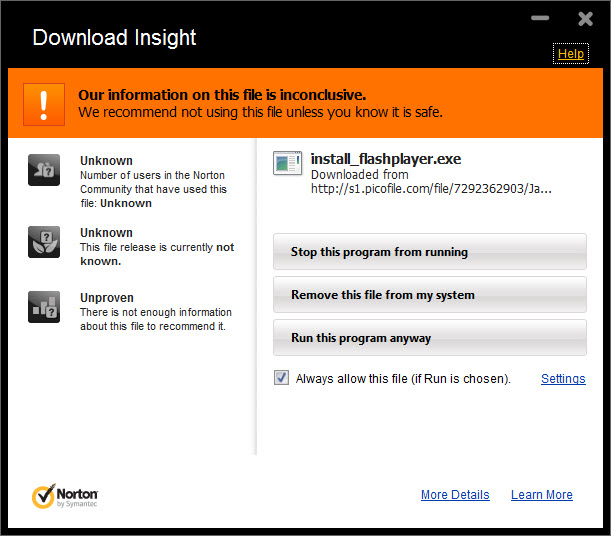The width and height of the screenshot is (611, 536).
Task: Click the 'Download Insight' title text
Action: point(114,38)
